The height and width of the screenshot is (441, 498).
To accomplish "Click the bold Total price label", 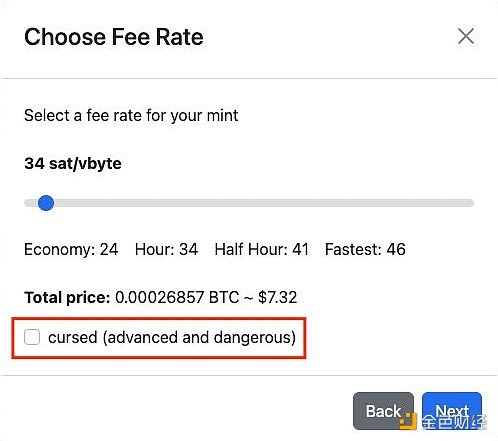I will 67,297.
